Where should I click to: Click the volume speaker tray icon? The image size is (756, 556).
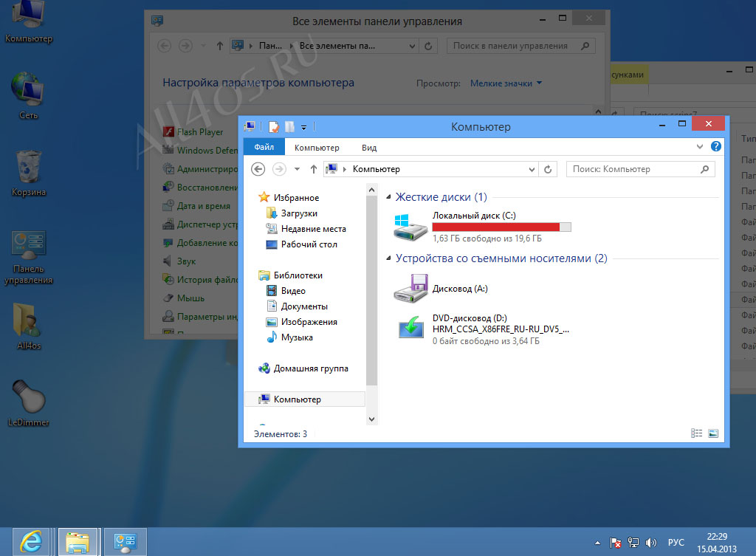click(651, 543)
